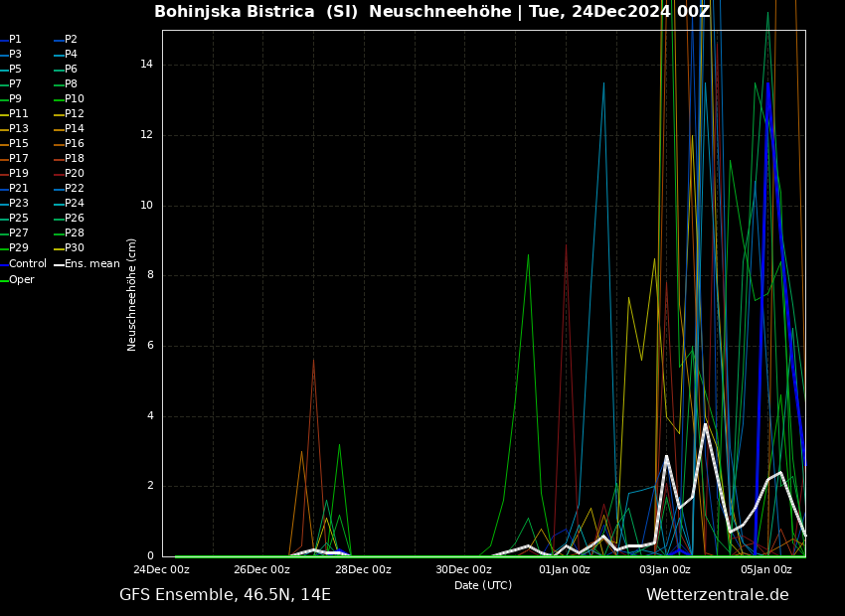Select the P30 legend entry
This screenshot has width=845, height=616.
74,248
